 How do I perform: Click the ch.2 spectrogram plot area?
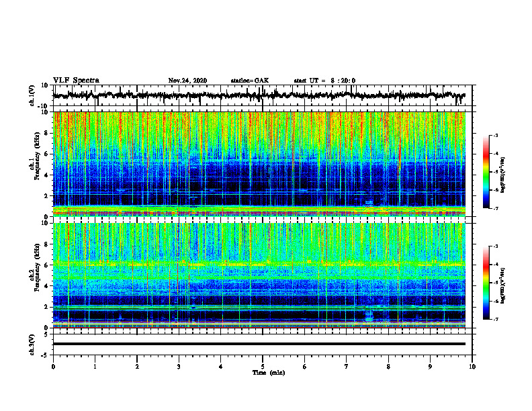click(x=259, y=275)
